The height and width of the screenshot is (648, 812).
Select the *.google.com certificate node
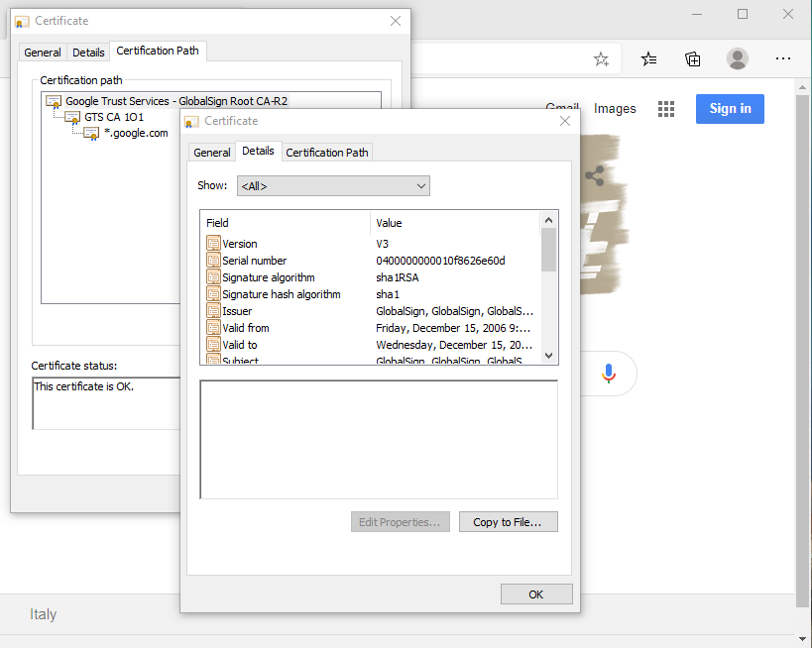click(136, 133)
